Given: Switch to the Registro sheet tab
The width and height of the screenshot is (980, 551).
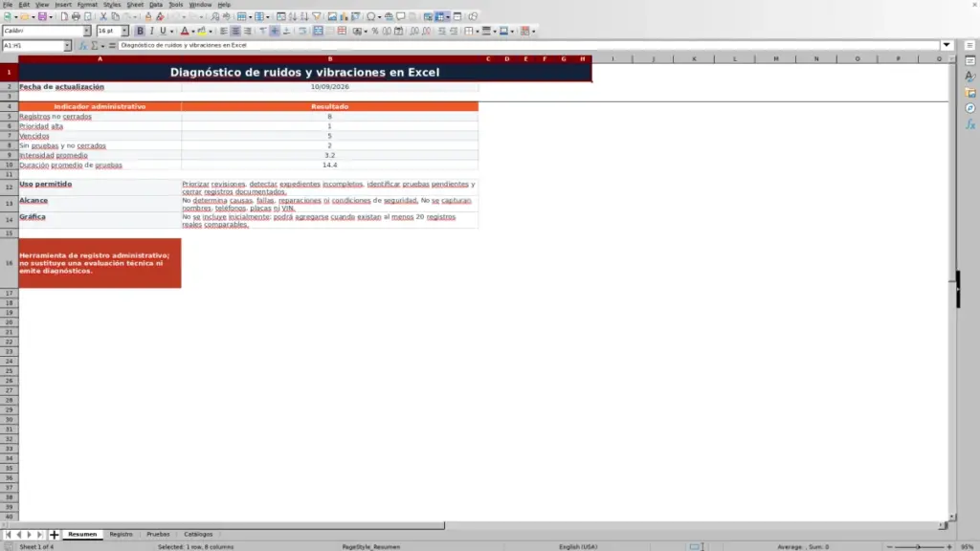Looking at the screenshot, I should click(x=121, y=535).
